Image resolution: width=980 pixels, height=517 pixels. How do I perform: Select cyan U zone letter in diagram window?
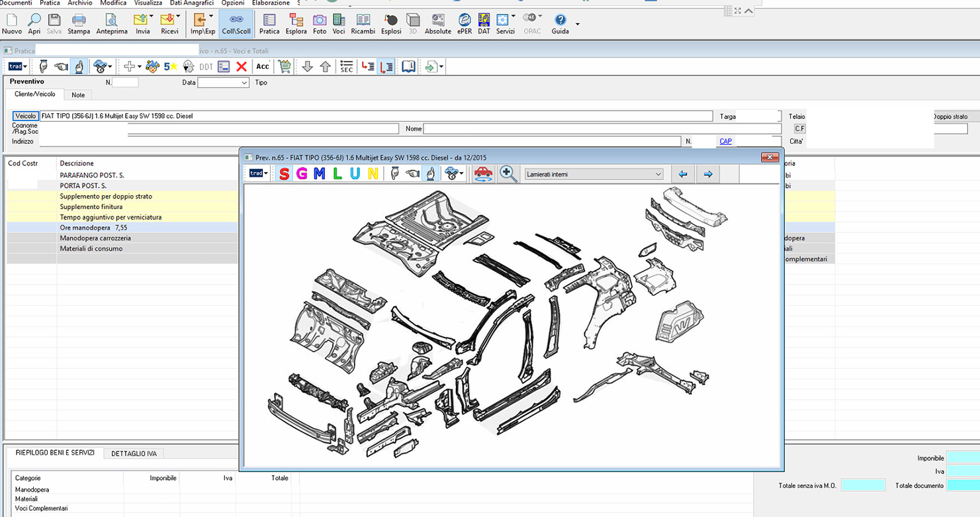click(355, 173)
